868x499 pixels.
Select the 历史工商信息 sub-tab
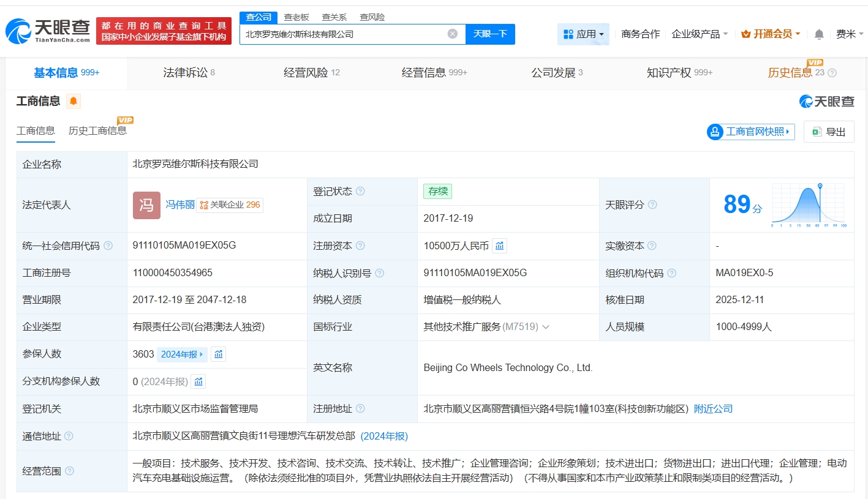point(97,130)
